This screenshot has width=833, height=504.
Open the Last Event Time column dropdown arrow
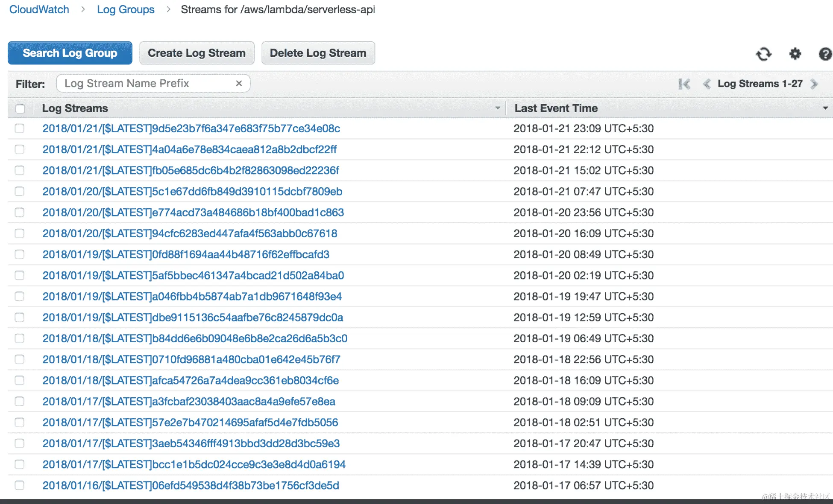pyautogui.click(x=825, y=108)
